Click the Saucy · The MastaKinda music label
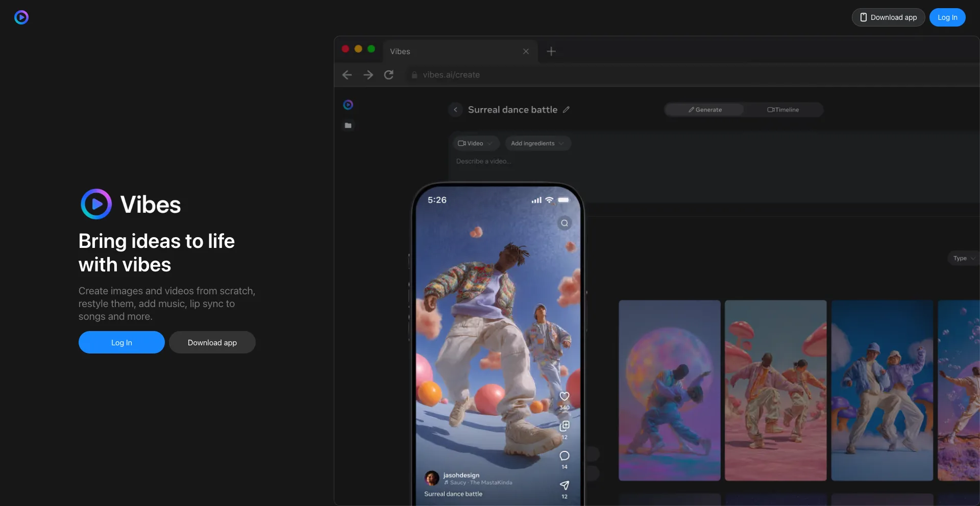980x506 pixels. (x=478, y=483)
